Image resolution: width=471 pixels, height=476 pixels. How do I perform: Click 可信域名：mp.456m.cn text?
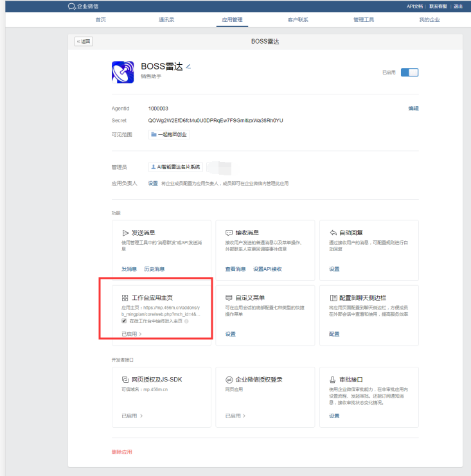tap(145, 389)
